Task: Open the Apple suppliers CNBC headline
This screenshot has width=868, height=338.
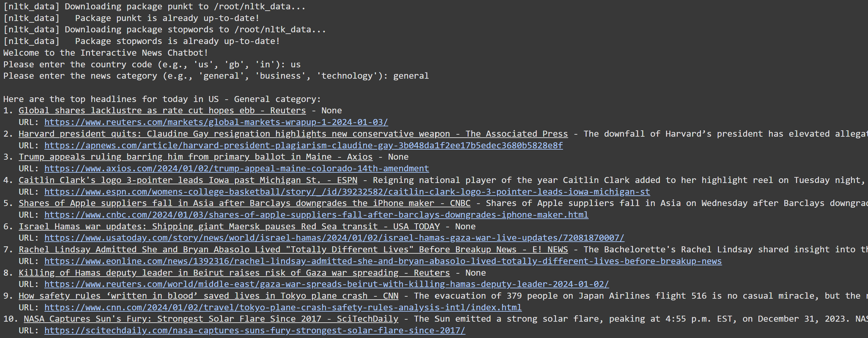Action: 245,203
